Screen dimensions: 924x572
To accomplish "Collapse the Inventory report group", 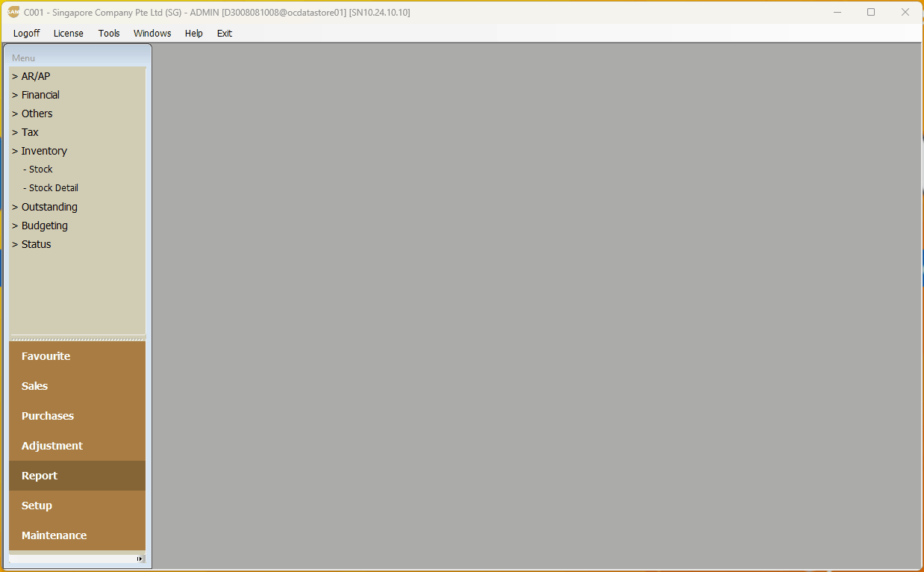I will 40,151.
